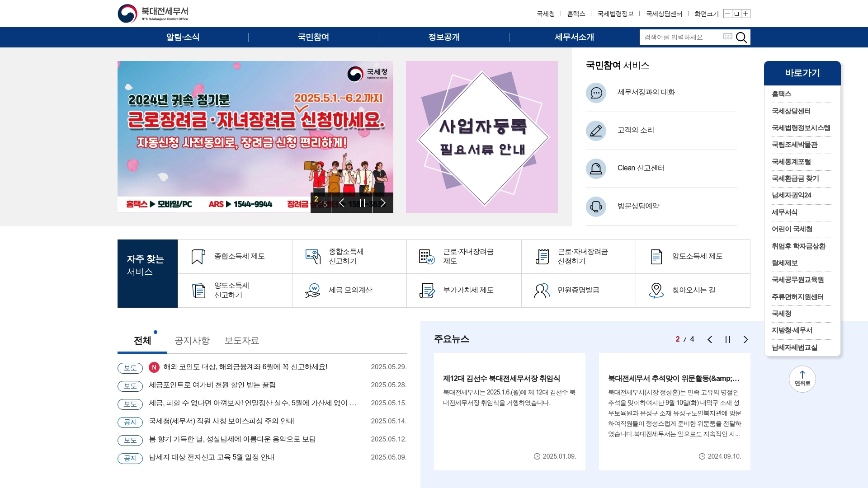Select the 보도자료 tab

pyautogui.click(x=242, y=341)
